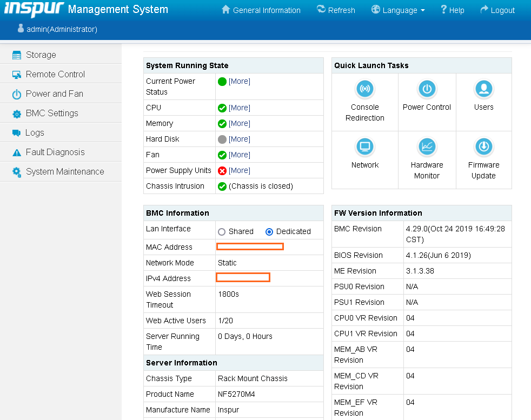Click the green Current Power Status indicator
531x420 pixels.
click(x=222, y=82)
